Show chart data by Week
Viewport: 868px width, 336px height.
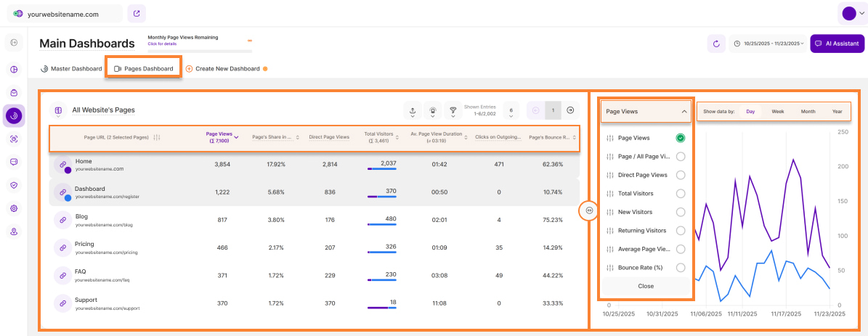pos(777,112)
